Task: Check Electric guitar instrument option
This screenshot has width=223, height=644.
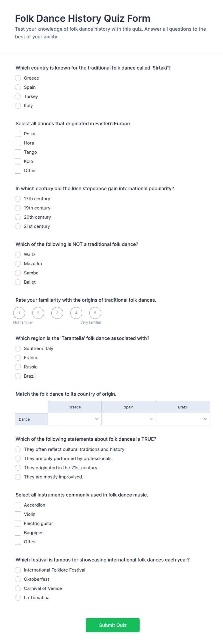Action: pyautogui.click(x=18, y=523)
